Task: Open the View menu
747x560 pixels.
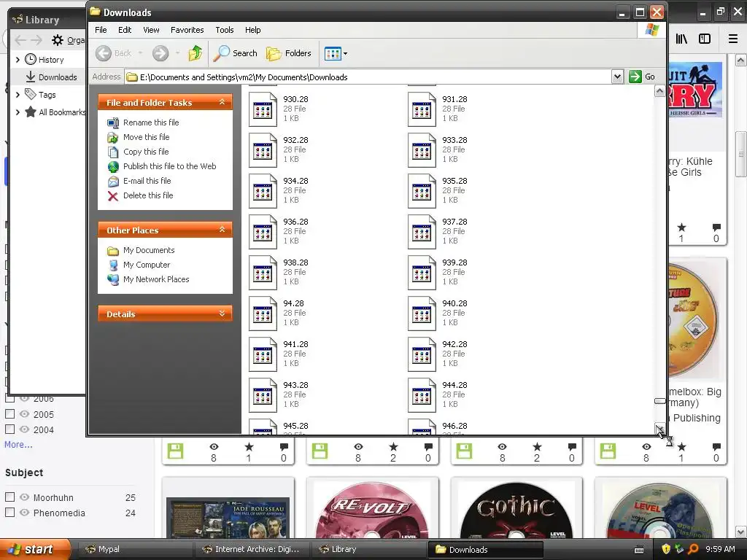Action: coord(151,30)
